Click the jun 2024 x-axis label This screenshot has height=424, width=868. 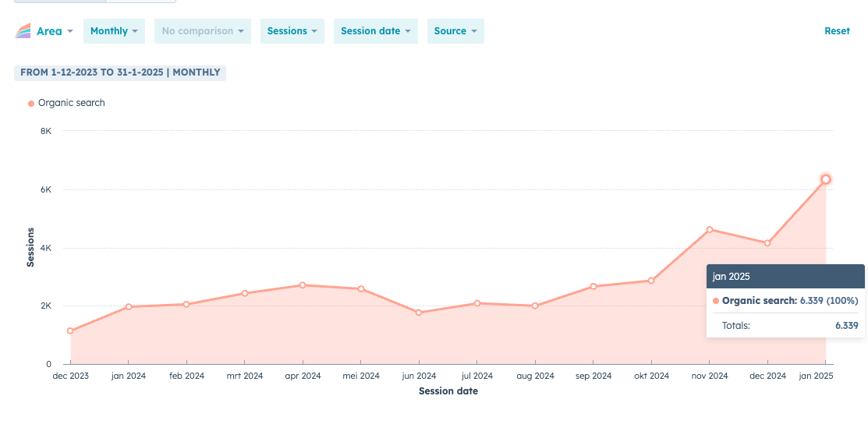pos(419,376)
